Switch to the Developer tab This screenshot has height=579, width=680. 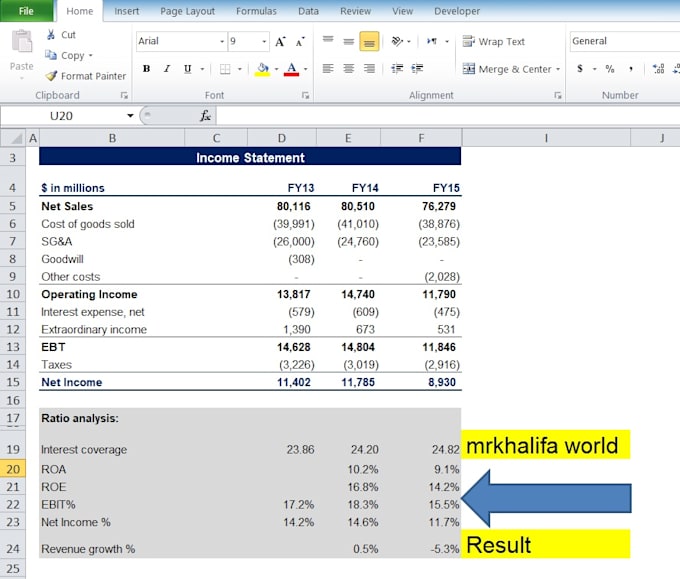457,11
